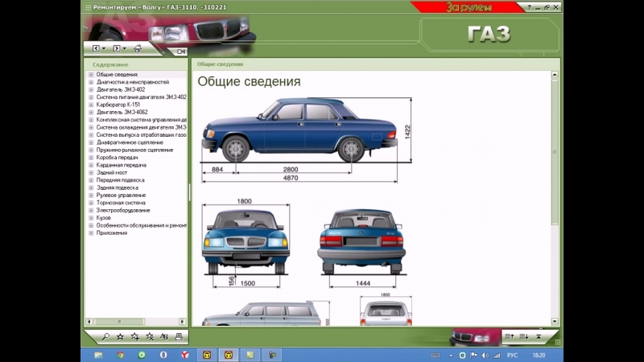This screenshot has height=362, width=644.
Task: Open Электрооборудование chapter
Action: (122, 210)
